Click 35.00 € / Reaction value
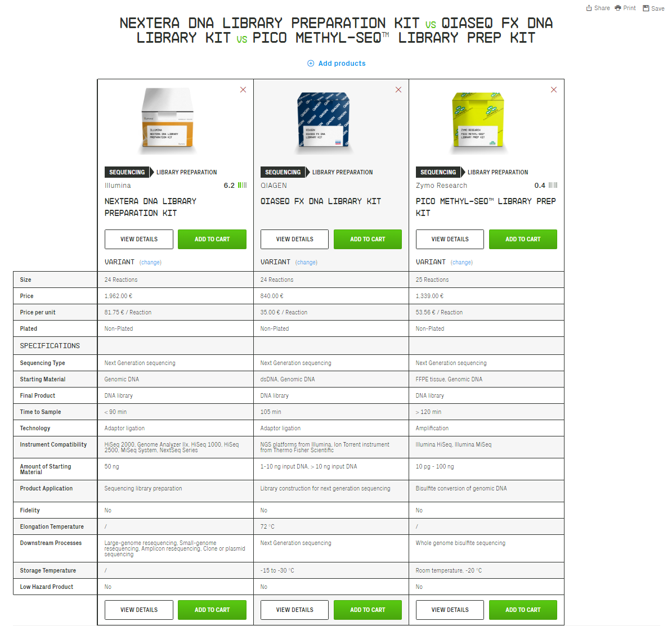Viewport: 672px width, 626px height. pyautogui.click(x=284, y=312)
